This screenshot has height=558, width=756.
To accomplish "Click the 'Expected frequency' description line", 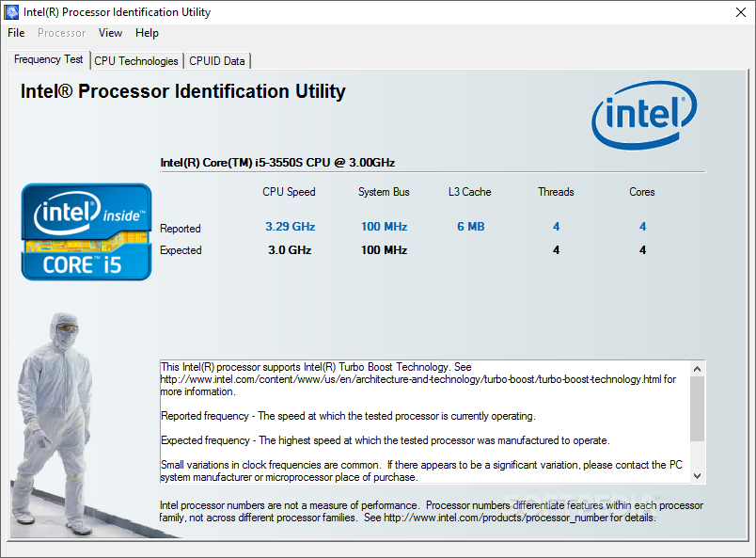I will (386, 440).
